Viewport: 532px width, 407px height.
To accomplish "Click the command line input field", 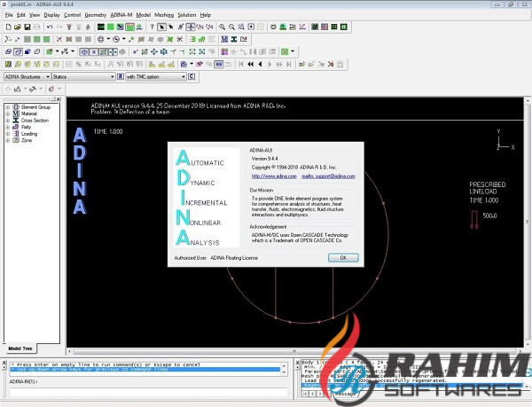I will click(x=148, y=393).
